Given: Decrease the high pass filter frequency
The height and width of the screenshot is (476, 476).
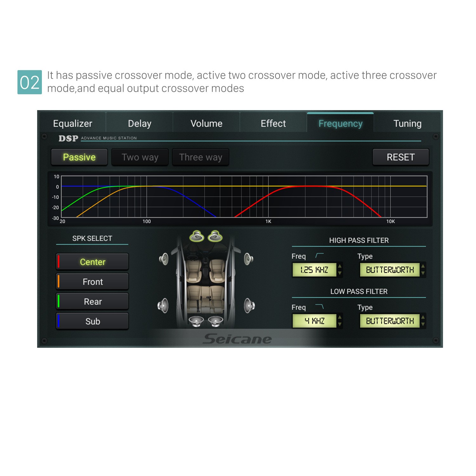Looking at the screenshot, I should (340, 273).
